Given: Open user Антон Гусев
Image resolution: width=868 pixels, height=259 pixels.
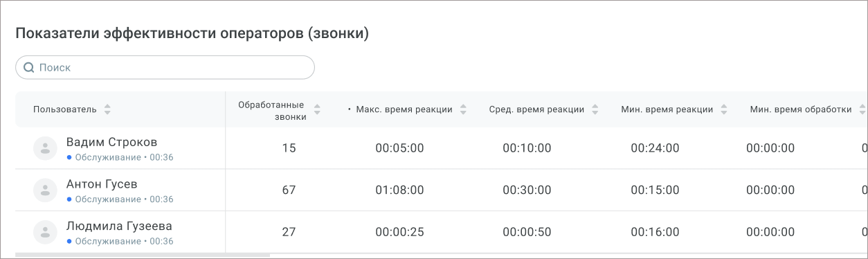Looking at the screenshot, I should (102, 184).
